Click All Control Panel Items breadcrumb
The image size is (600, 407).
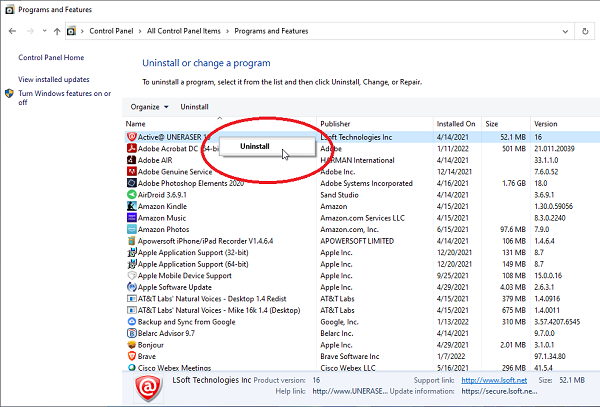[184, 31]
